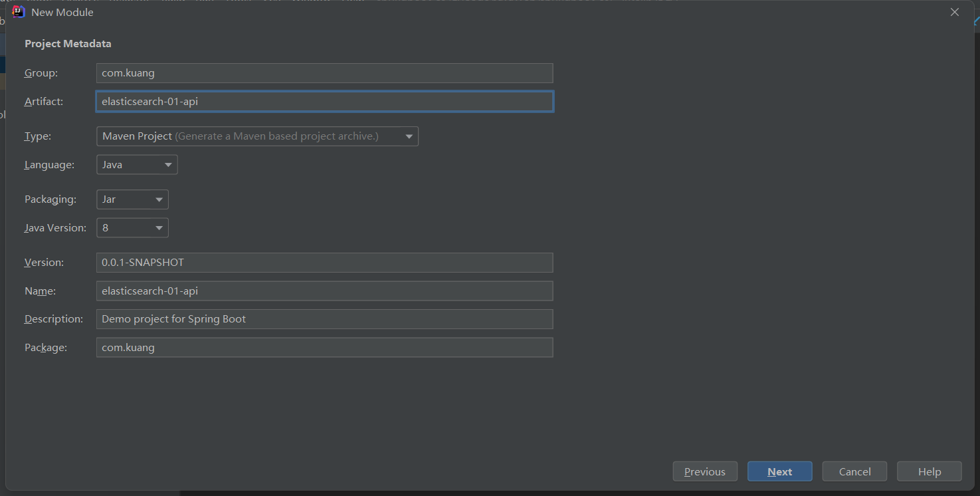Expand the Packaging dropdown showing Jar
This screenshot has width=980, height=496.
click(x=132, y=199)
